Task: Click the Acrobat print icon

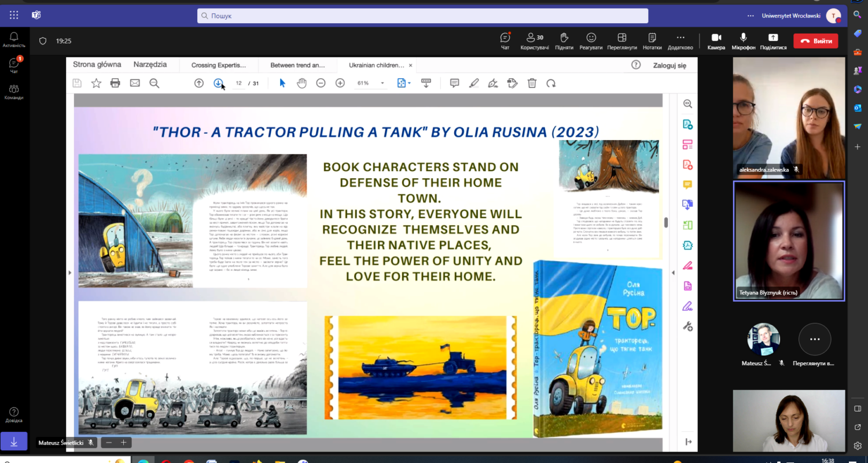Action: point(115,83)
